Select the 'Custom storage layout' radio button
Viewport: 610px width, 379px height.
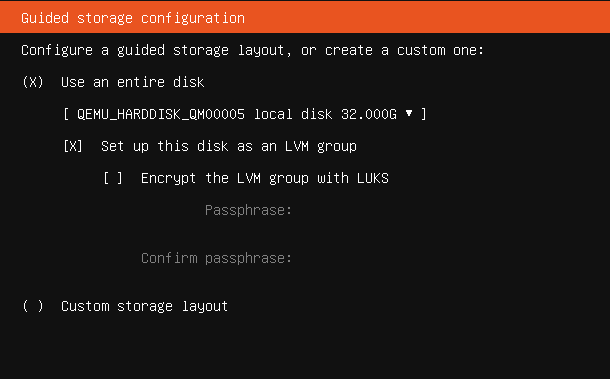33,306
